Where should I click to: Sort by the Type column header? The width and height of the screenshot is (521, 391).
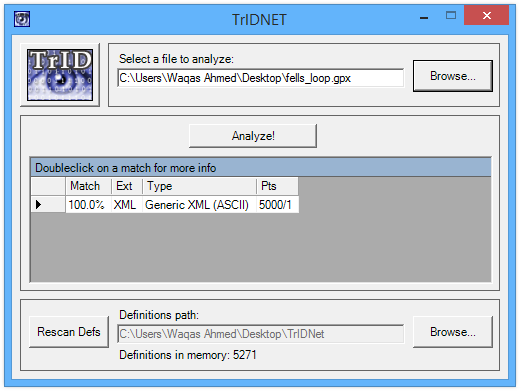point(199,186)
